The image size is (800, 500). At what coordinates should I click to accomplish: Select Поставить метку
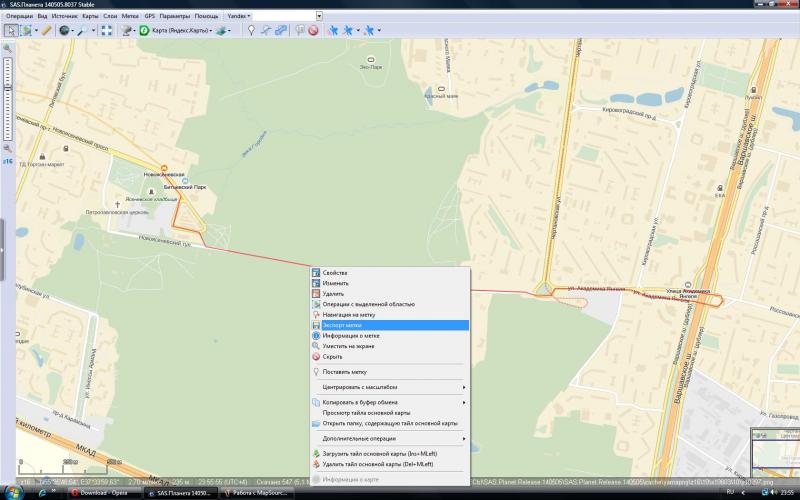(390, 372)
